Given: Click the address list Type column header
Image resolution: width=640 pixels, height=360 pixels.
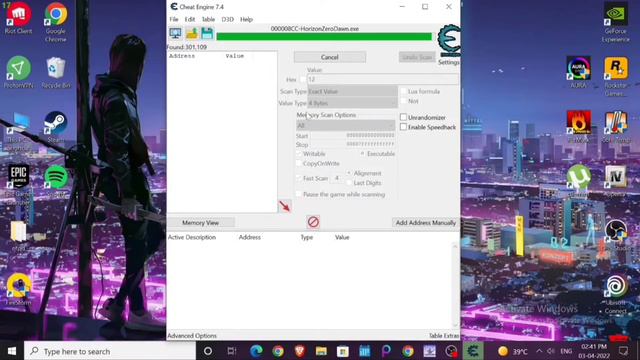Looking at the screenshot, I should tap(307, 237).
